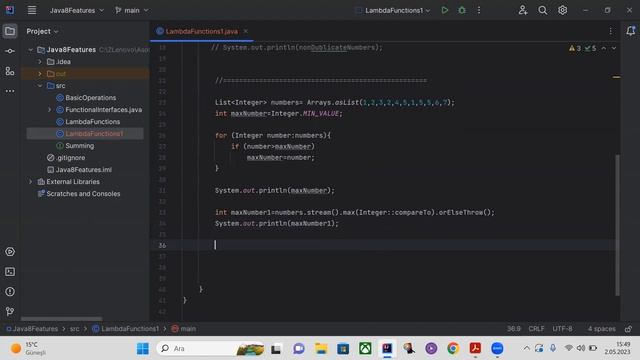Image resolution: width=640 pixels, height=360 pixels.
Task: Open the Services tool window icon
Action: 10,251
